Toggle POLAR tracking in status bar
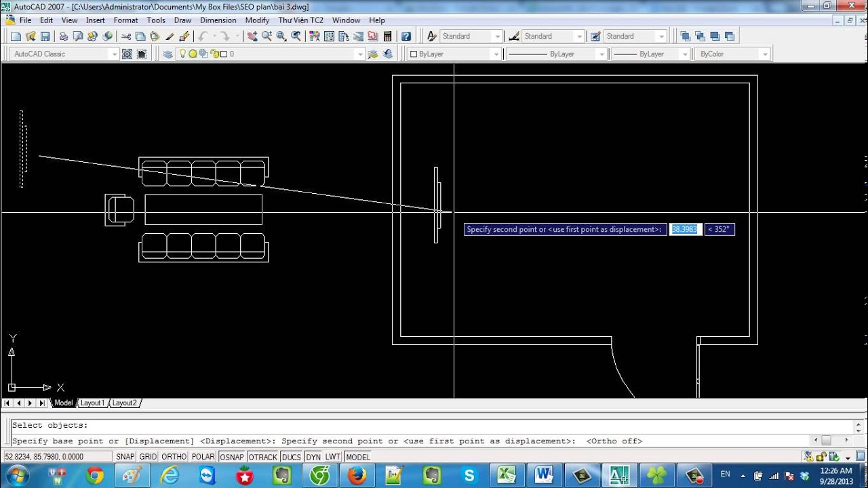Viewport: 868px width, 488px height. click(x=203, y=457)
